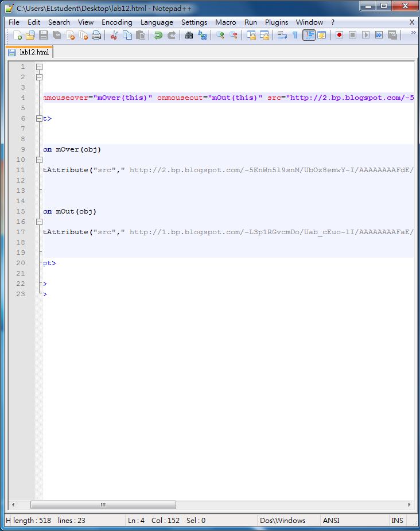Collapse fold marker at line 10

pyautogui.click(x=39, y=160)
